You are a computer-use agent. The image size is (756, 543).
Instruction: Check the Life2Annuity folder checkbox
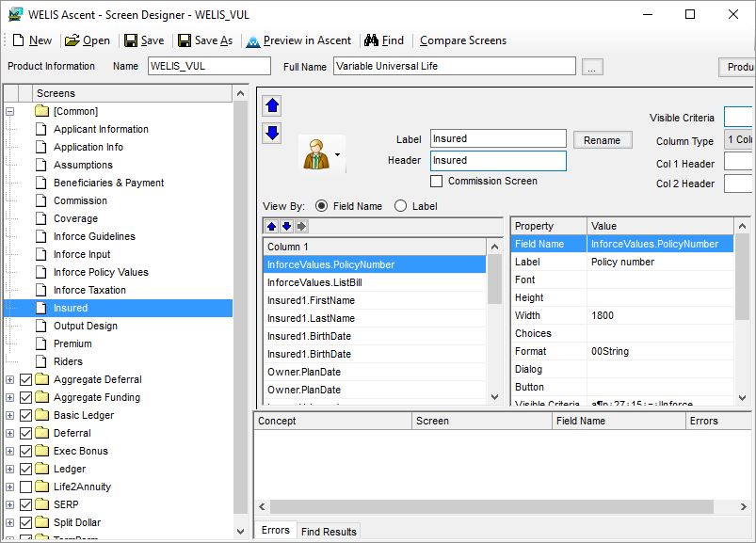[26, 487]
